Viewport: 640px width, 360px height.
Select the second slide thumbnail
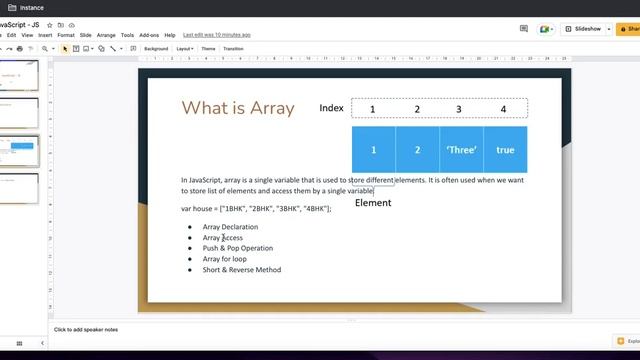[x=19, y=113]
